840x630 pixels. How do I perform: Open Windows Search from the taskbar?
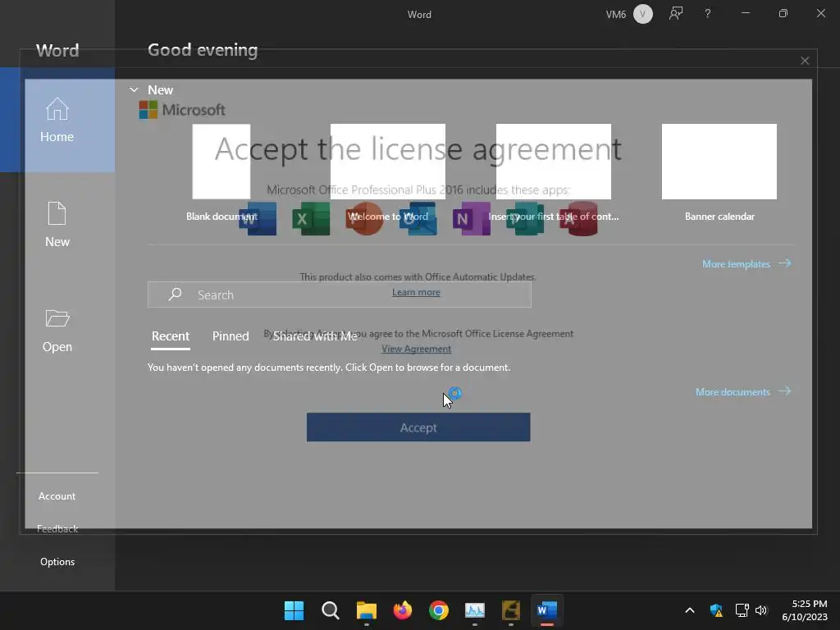(x=330, y=610)
